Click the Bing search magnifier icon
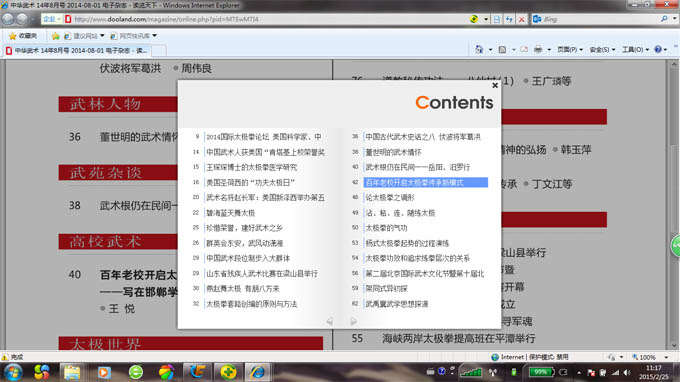This screenshot has height=382, width=680. point(664,19)
